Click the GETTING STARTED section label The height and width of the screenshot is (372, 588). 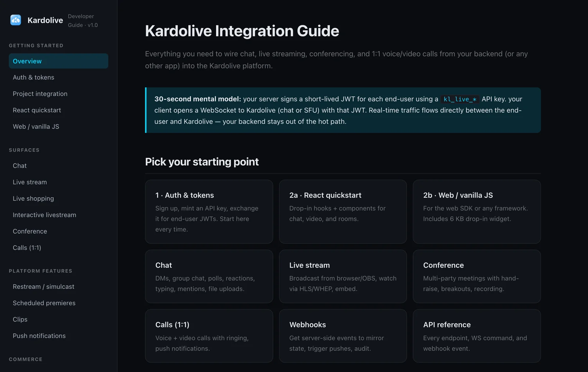(36, 46)
